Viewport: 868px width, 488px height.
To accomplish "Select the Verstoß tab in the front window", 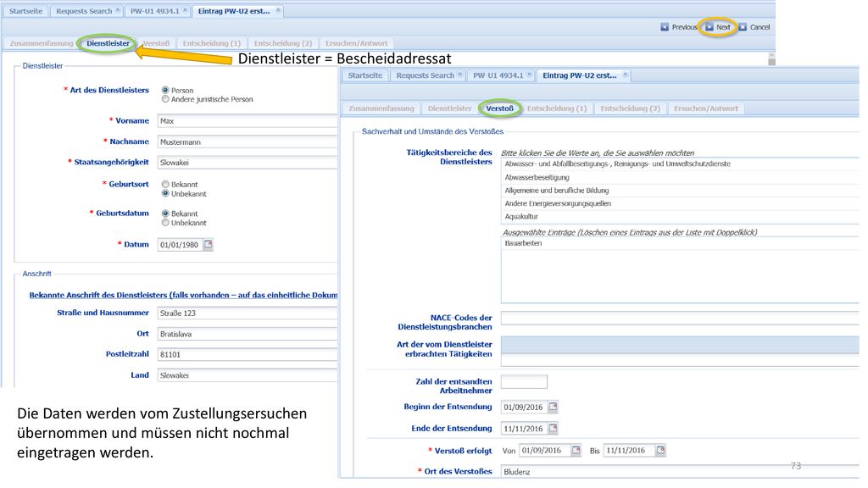I will point(500,108).
